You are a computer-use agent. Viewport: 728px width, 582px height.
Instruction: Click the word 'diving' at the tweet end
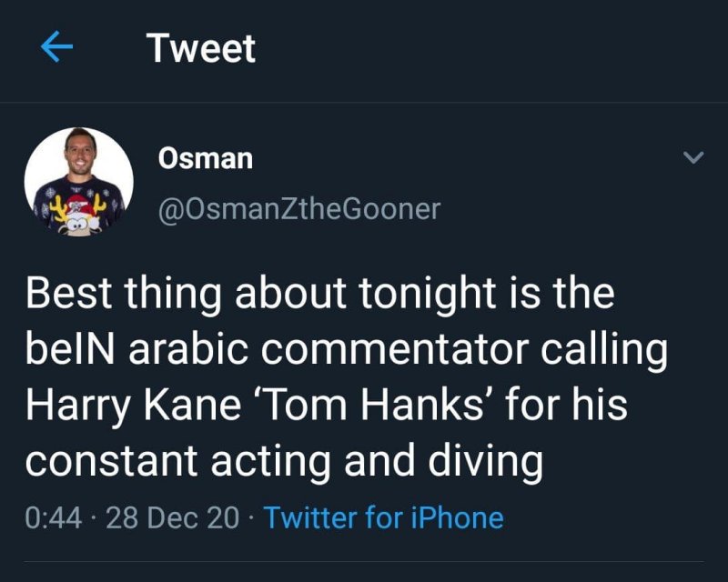click(x=493, y=461)
